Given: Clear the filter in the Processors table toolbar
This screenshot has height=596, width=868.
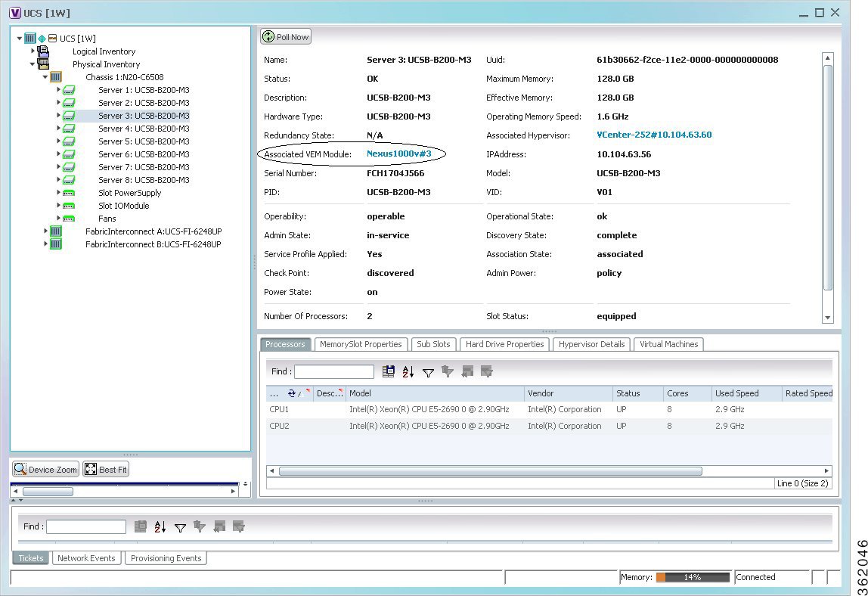Looking at the screenshot, I should pos(448,371).
